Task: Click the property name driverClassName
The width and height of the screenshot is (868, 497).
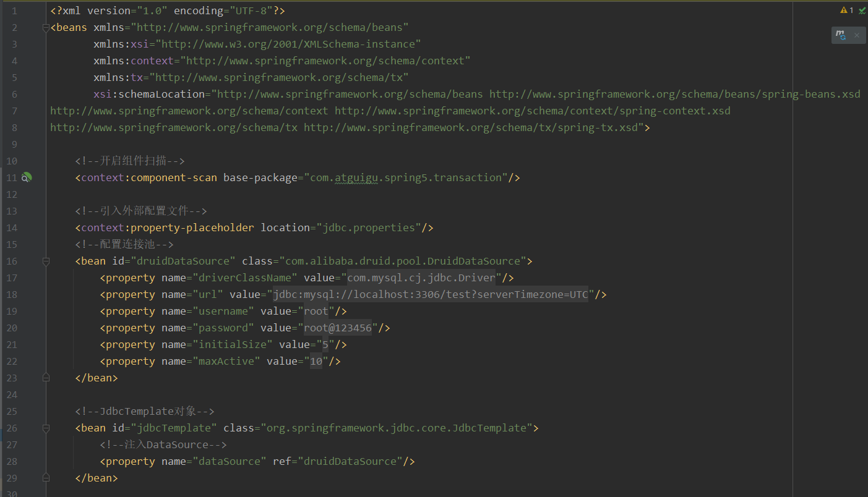Action: coord(245,278)
